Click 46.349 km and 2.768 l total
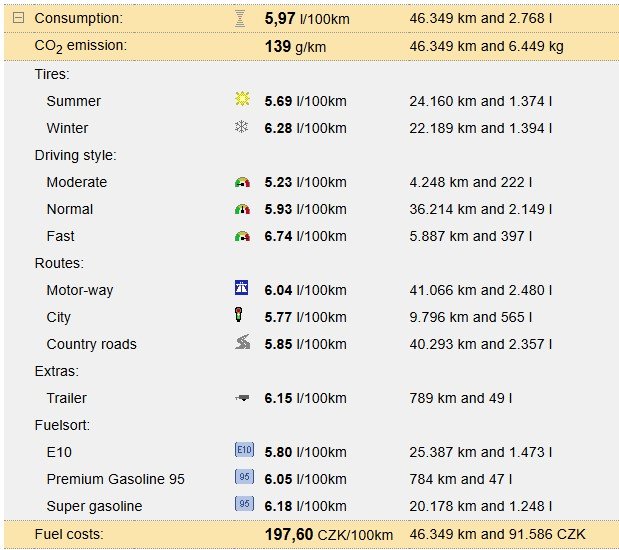This screenshot has width=619, height=550. (x=480, y=18)
